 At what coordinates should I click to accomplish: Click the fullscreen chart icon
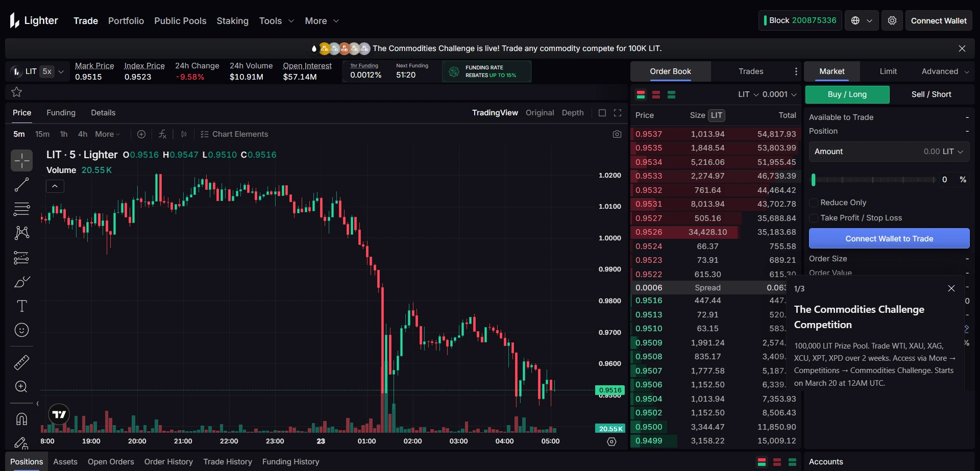point(617,113)
